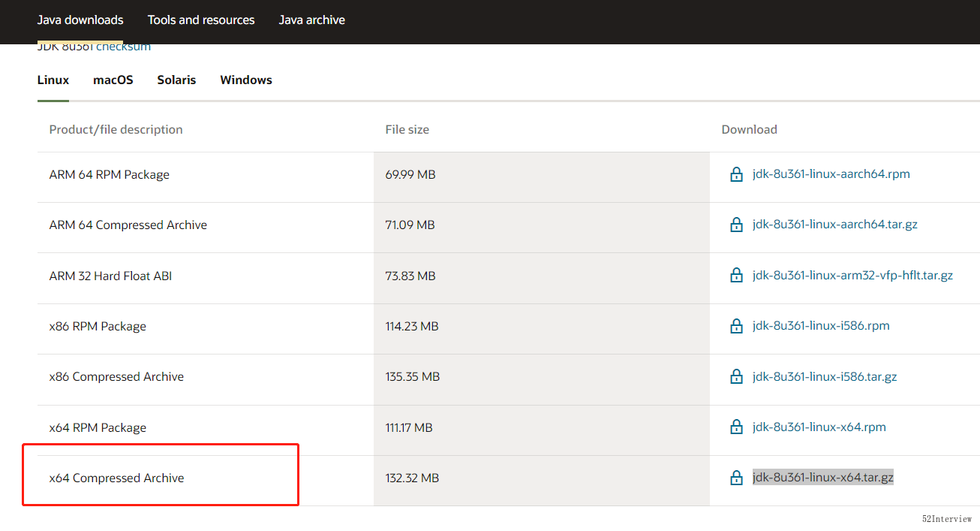Click lock icon beside jdk-8u361-linux-i586.rpm
This screenshot has height=531, width=980.
[737, 326]
